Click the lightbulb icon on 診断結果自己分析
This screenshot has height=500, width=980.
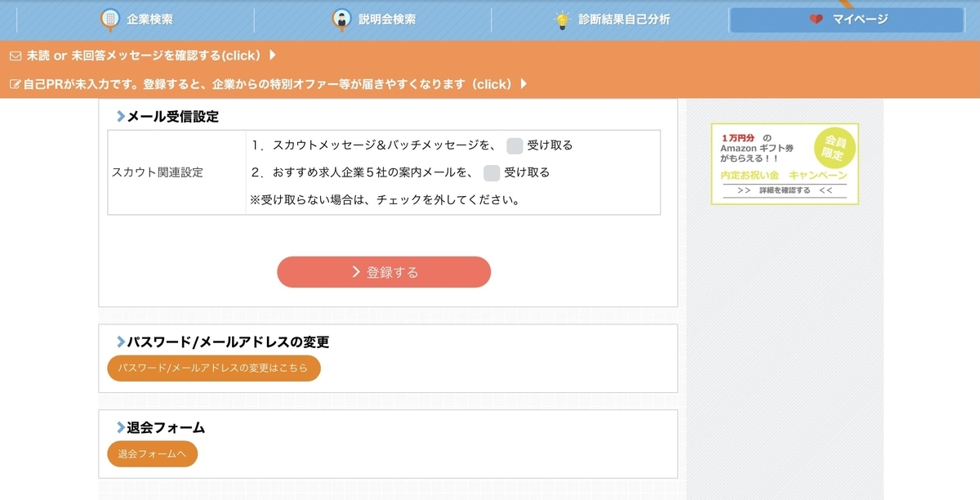tap(563, 19)
